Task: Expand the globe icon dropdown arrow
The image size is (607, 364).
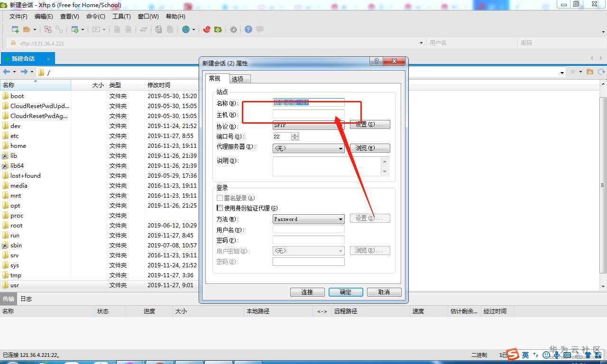Action: (x=193, y=30)
